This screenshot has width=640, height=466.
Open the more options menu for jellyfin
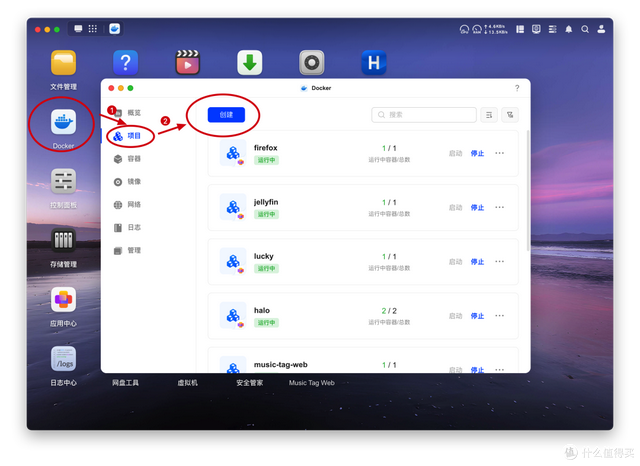coord(500,207)
